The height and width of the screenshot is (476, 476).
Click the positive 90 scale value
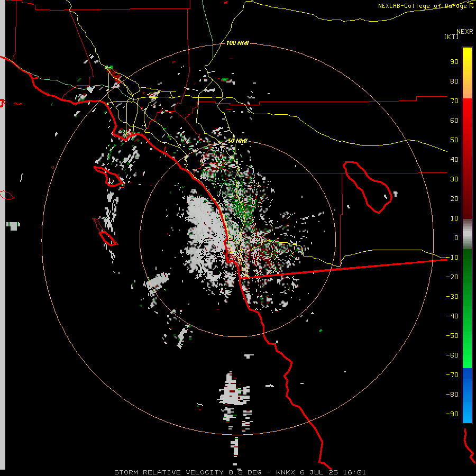454,62
